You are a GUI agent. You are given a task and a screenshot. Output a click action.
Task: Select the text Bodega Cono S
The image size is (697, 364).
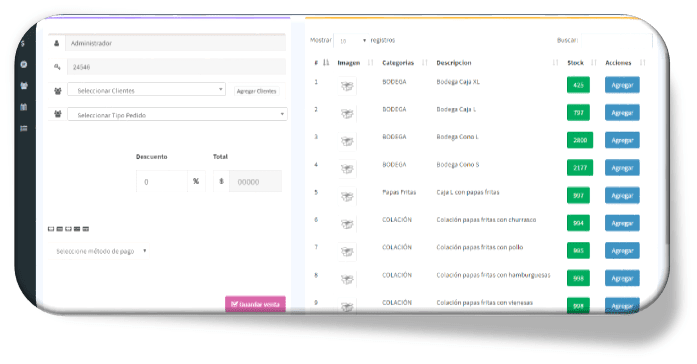click(458, 164)
